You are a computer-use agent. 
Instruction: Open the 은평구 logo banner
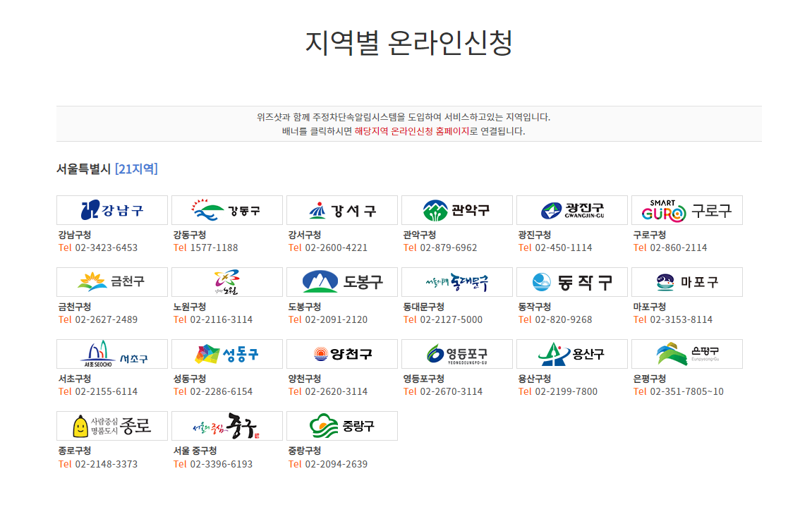pyautogui.click(x=686, y=354)
